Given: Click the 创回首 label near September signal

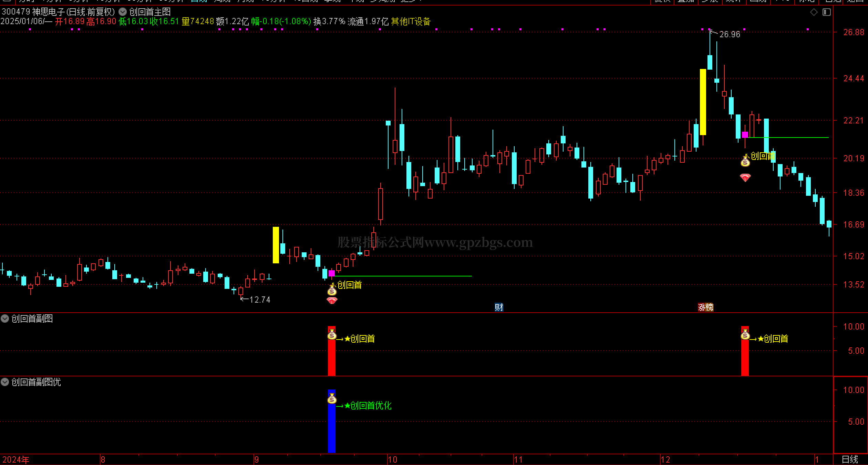Looking at the screenshot, I should click(x=350, y=285).
